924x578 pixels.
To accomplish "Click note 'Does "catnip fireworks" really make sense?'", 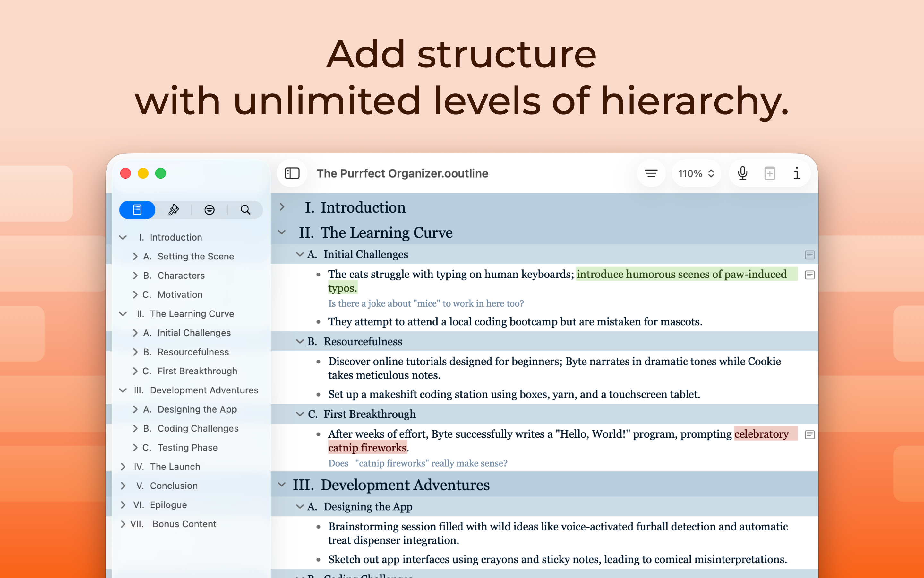I will click(418, 463).
